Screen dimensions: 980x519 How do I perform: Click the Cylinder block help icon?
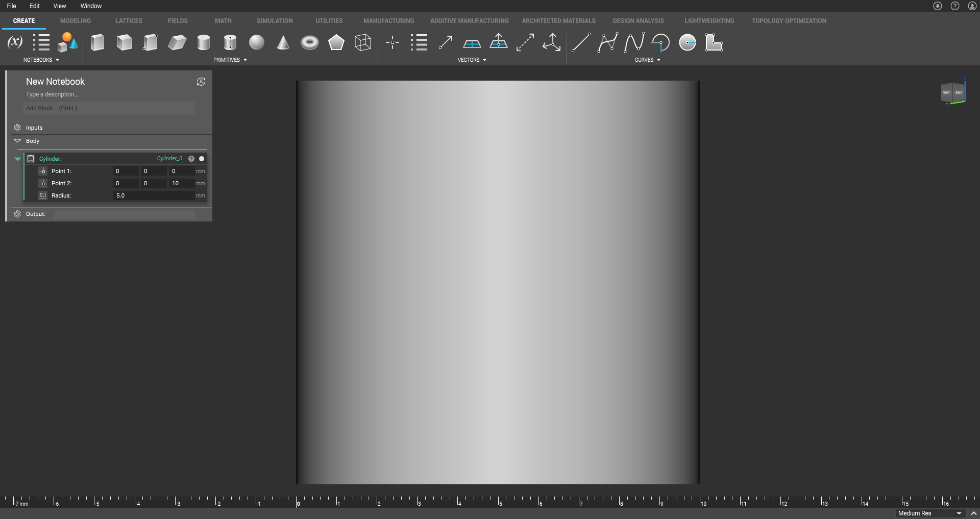pyautogui.click(x=191, y=159)
